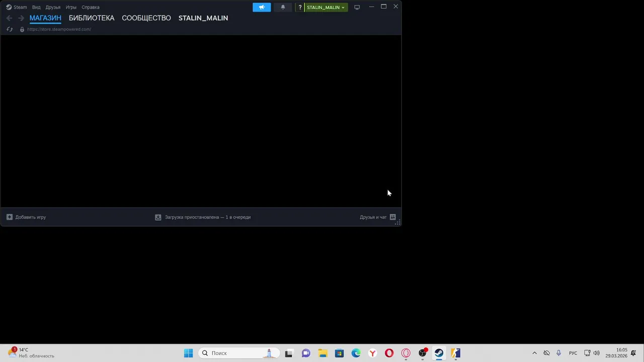Launch Opera GX from the taskbar
Screen dimensions: 644x362
click(406, 353)
